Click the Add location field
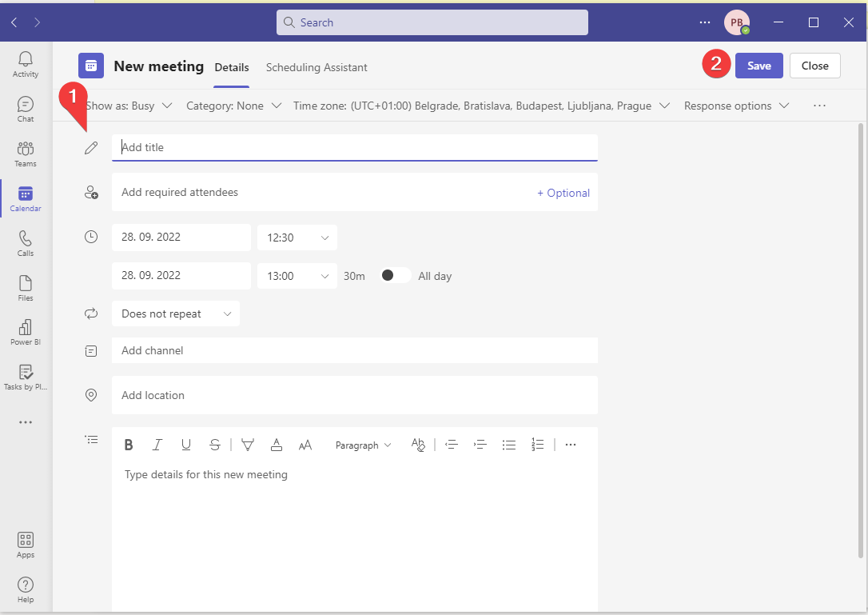868x615 pixels. [354, 395]
